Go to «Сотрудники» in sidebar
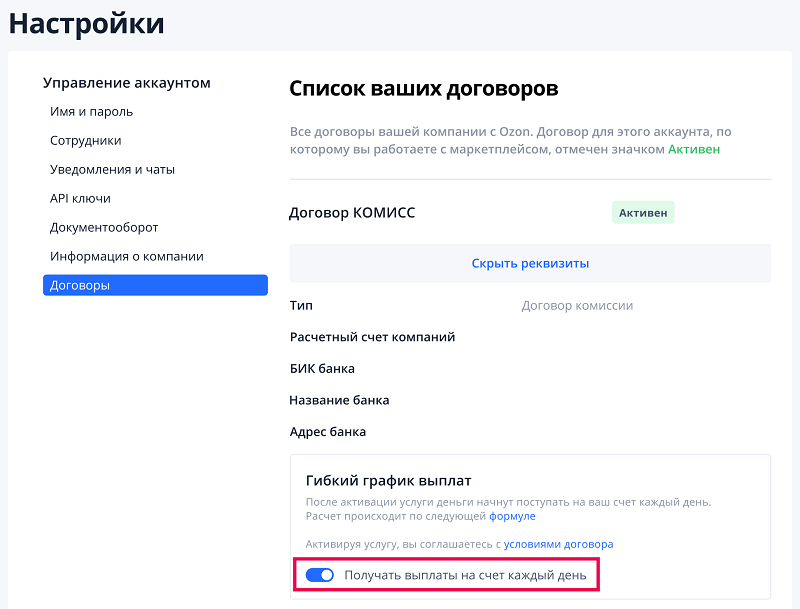800x609 pixels. tap(85, 141)
